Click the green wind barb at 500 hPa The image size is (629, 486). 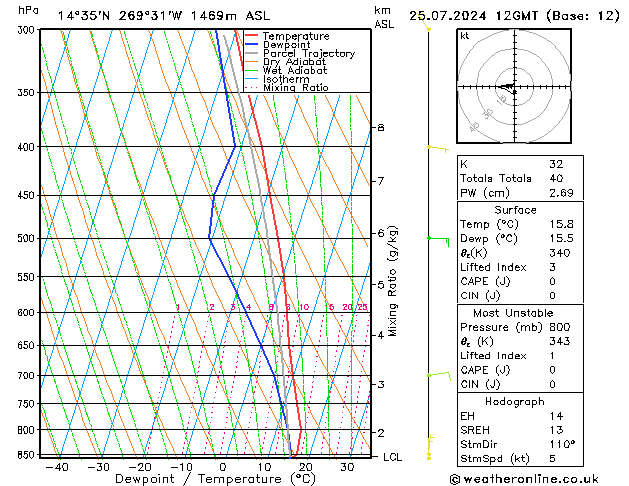(x=438, y=239)
